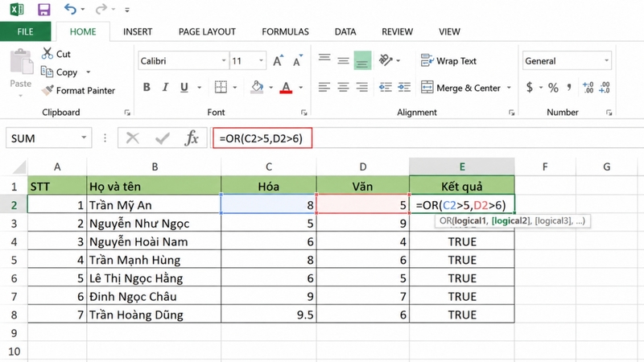The height and width of the screenshot is (362, 644).
Task: Cut the selection with scissors button
Action: (56, 54)
